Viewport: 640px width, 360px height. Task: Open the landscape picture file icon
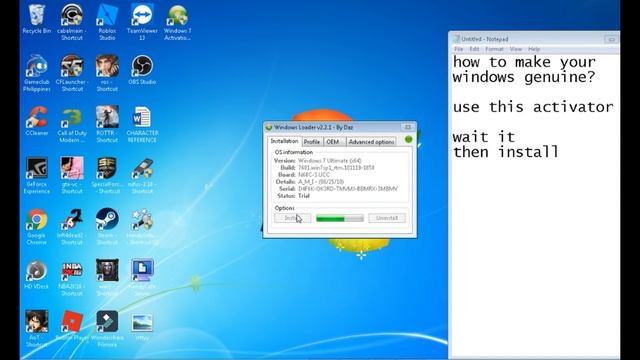tap(142, 322)
